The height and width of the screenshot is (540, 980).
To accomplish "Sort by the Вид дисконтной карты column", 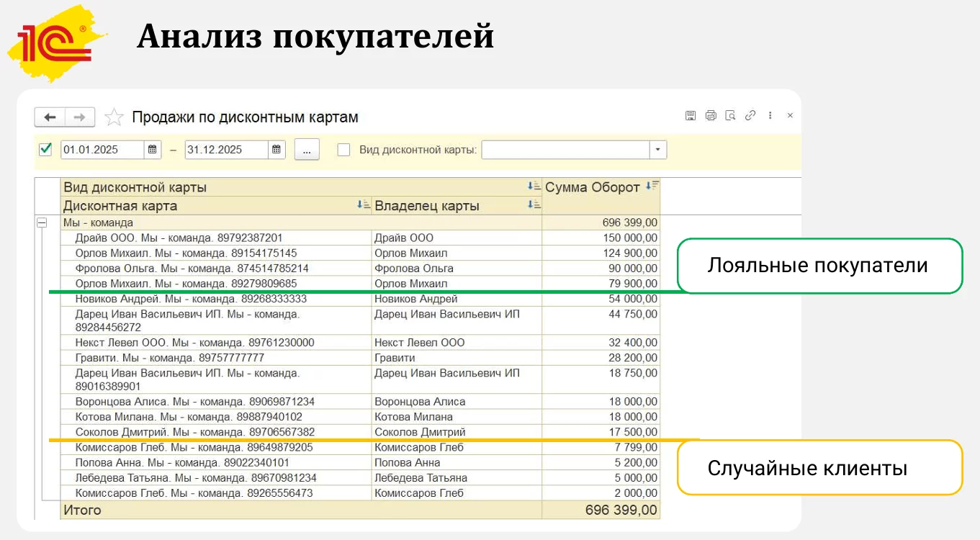I will pos(534,186).
